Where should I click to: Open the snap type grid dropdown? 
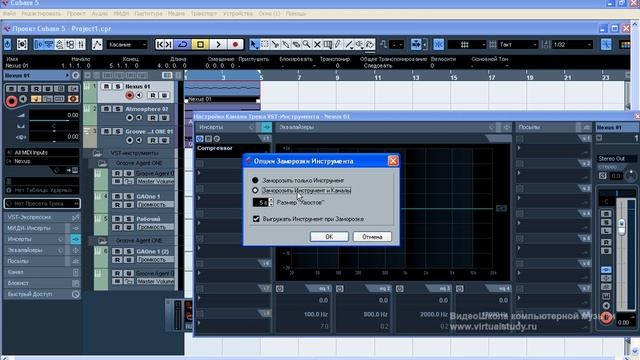(x=467, y=44)
